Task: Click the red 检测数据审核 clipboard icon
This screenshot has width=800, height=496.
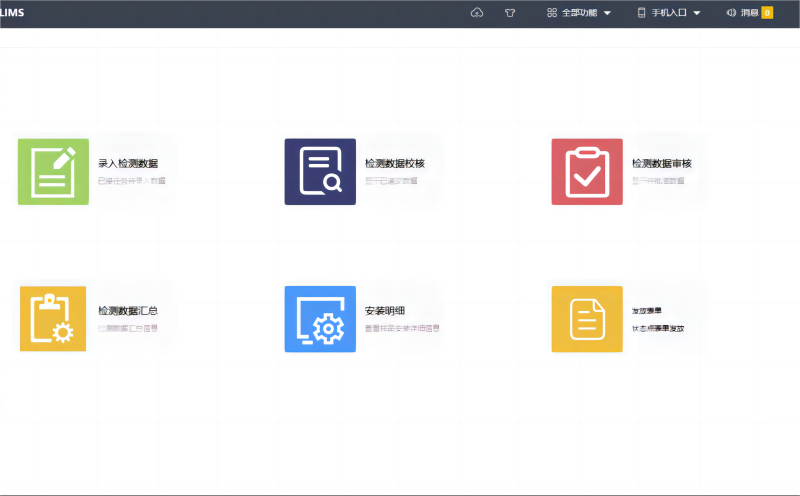Action: pos(587,172)
